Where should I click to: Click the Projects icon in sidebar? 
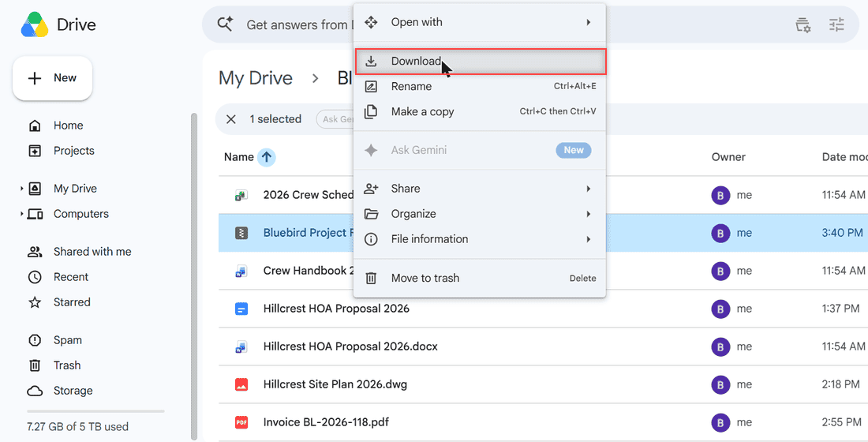point(35,151)
